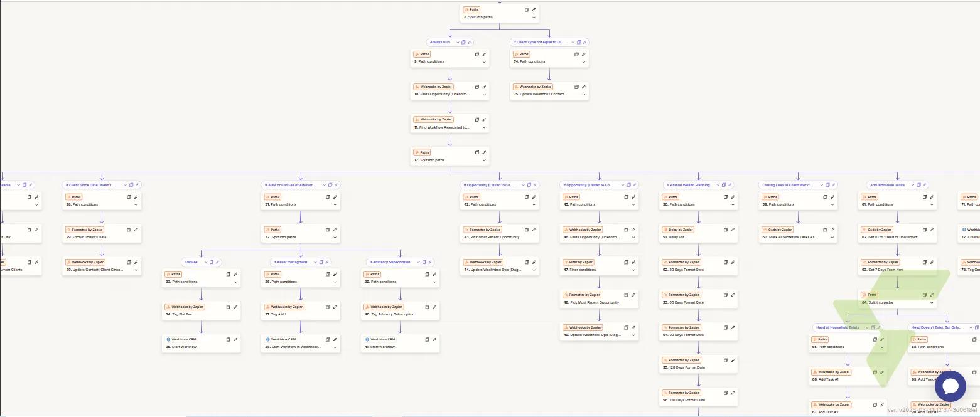Edit step 60 Mark All Workflow Tasks pencil
Screen dimensions: 980x417
832,230
